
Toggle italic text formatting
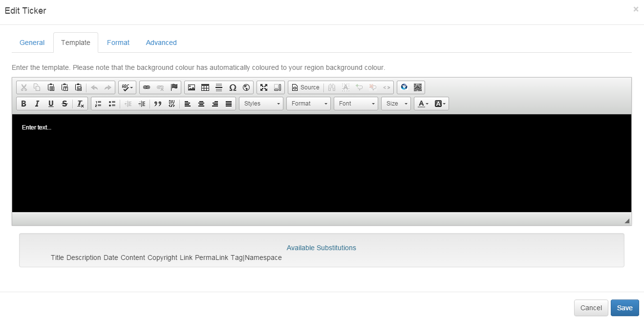pos(37,104)
